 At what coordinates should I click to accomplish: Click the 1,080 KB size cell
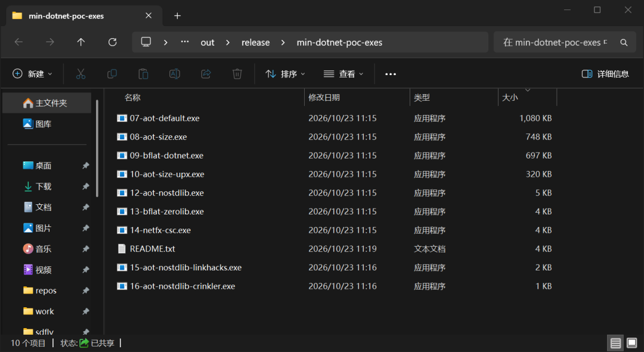pyautogui.click(x=535, y=118)
